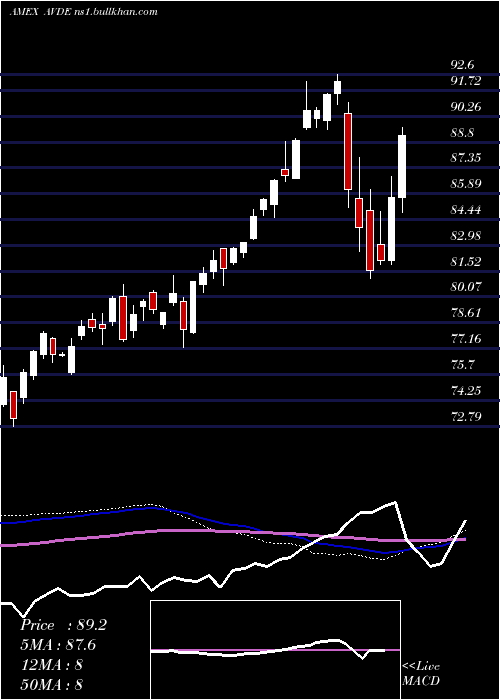Select the 84.44 price axis label
Viewport: 500px width, 700px height.
(x=466, y=209)
